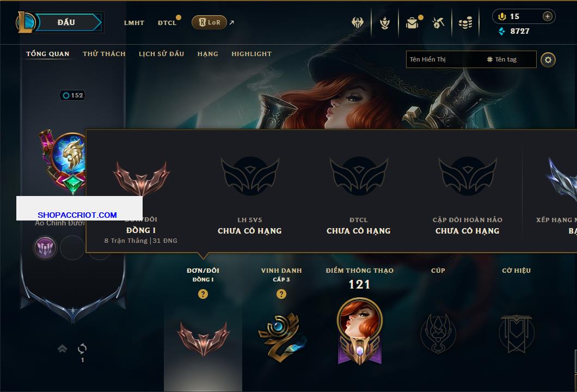577x392 pixels.
Task: Open the crafting hammer icon
Action: pyautogui.click(x=438, y=23)
